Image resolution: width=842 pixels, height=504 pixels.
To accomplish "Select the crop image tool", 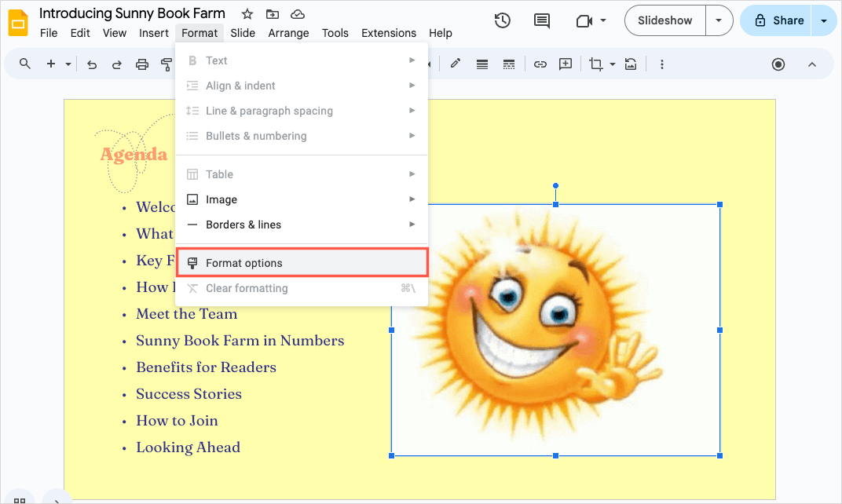I will click(x=595, y=64).
